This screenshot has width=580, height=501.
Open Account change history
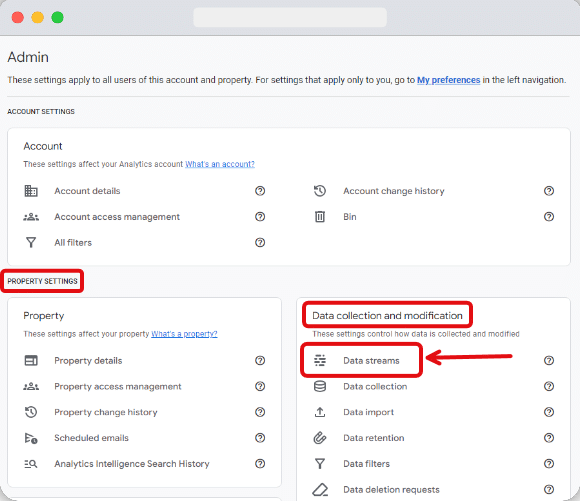pyautogui.click(x=394, y=191)
